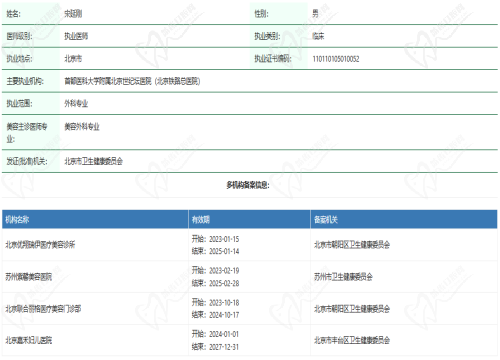Click the 发证(批准)机关 field label
The height and width of the screenshot is (360, 500).
27,161
